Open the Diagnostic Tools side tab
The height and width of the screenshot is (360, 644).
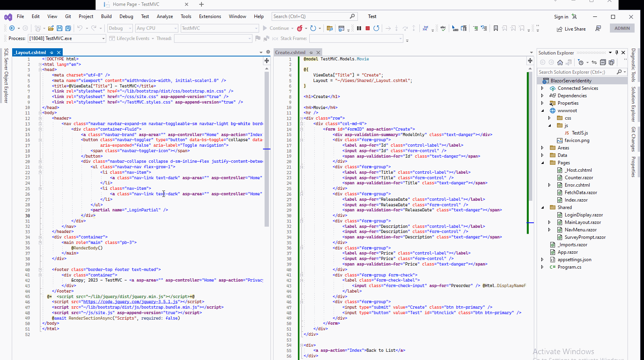coord(633,65)
